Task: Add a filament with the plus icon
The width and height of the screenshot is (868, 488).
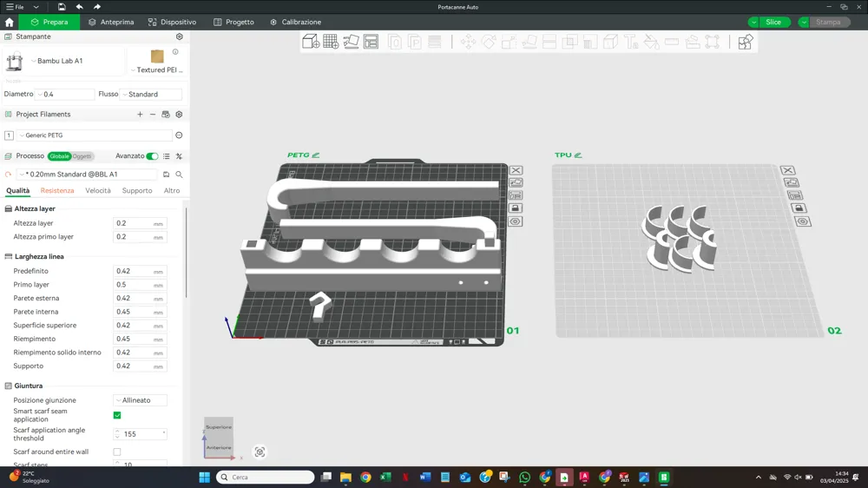Action: click(x=140, y=115)
